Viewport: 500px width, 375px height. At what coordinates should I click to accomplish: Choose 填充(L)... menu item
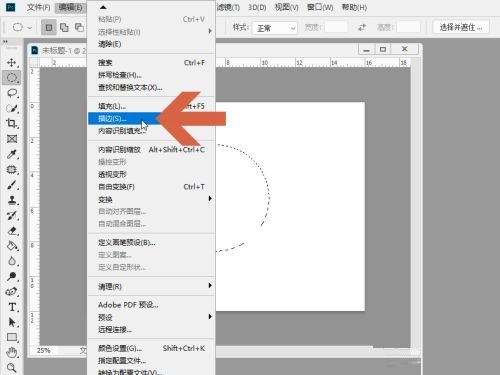pos(151,106)
